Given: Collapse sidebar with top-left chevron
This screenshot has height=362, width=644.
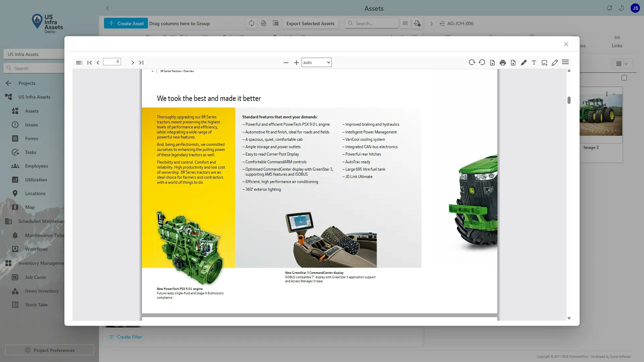Looking at the screenshot, I should click(x=107, y=8).
